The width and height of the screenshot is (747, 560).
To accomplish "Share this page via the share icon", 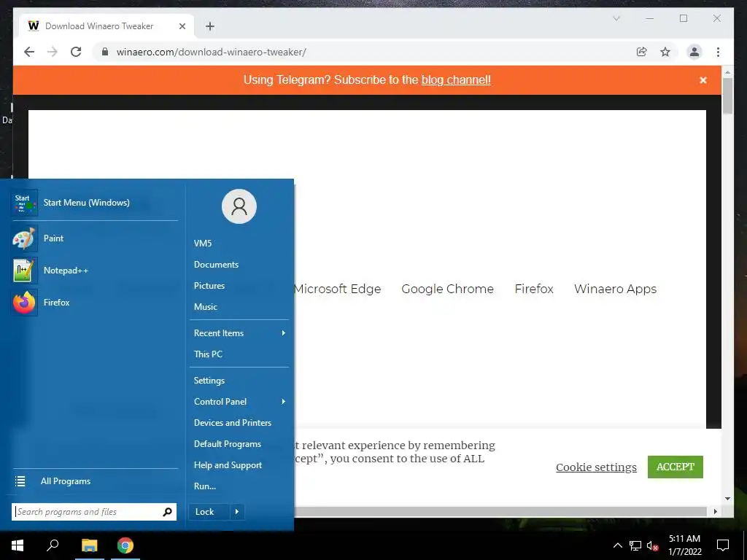I will 642,52.
